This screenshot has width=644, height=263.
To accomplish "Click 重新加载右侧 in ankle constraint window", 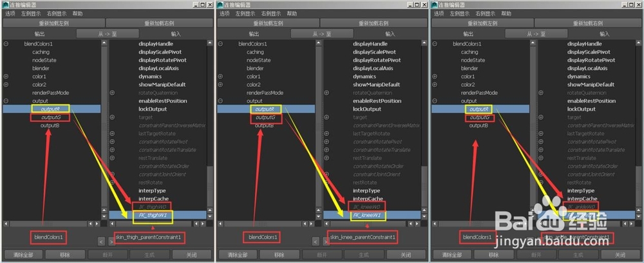I will point(588,23).
